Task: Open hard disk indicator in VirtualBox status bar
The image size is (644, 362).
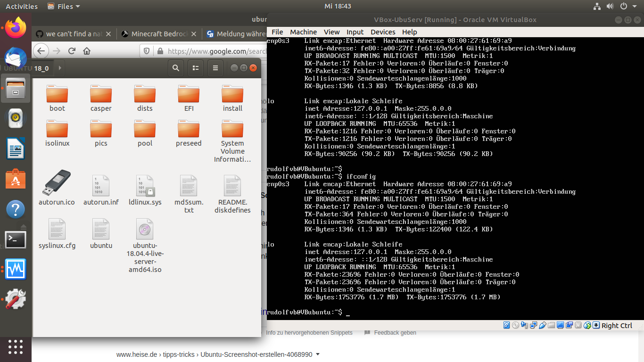Action: tap(506, 325)
